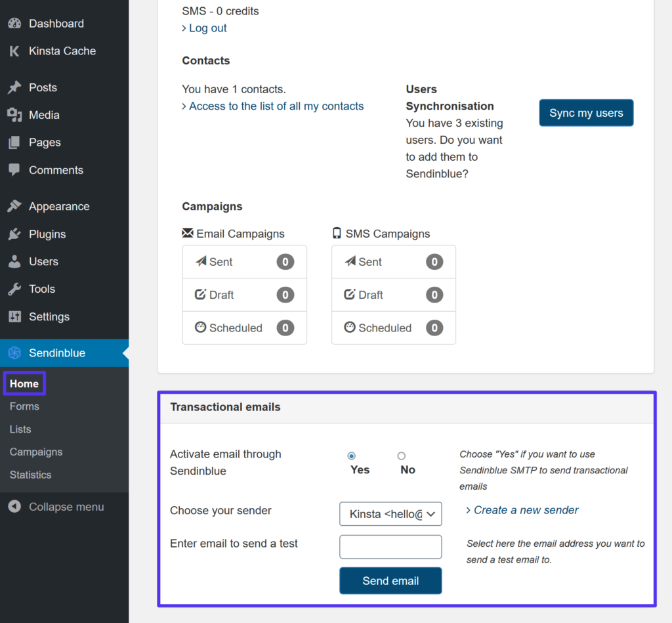
Task: Open the sender selection dropdown
Action: tap(390, 514)
